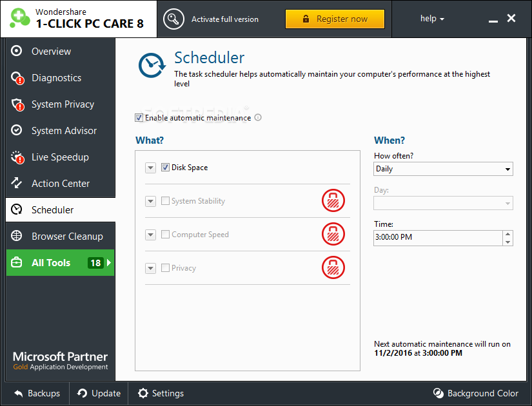The height and width of the screenshot is (406, 532).
Task: Increase time with the up spinner arrow
Action: [x=507, y=234]
